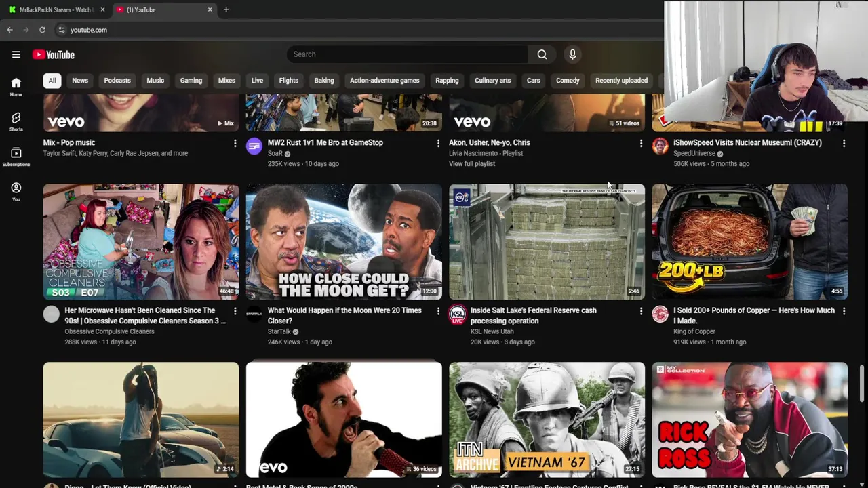Click the site info icon in address bar
The width and height of the screenshot is (868, 488).
pyautogui.click(x=62, y=30)
